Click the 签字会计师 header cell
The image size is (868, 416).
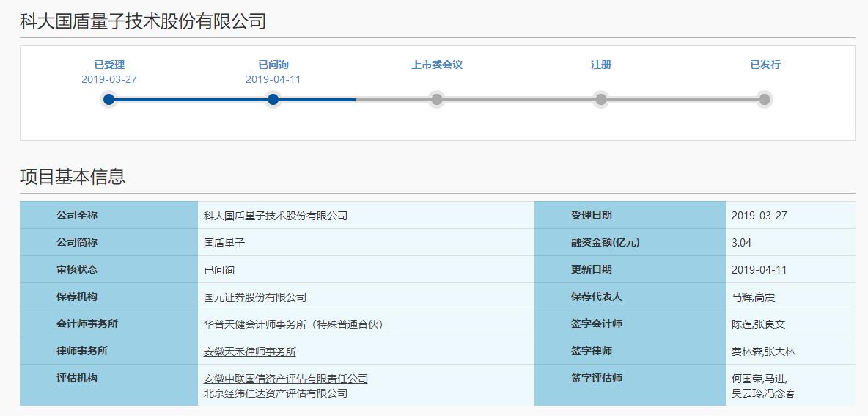tap(630, 324)
